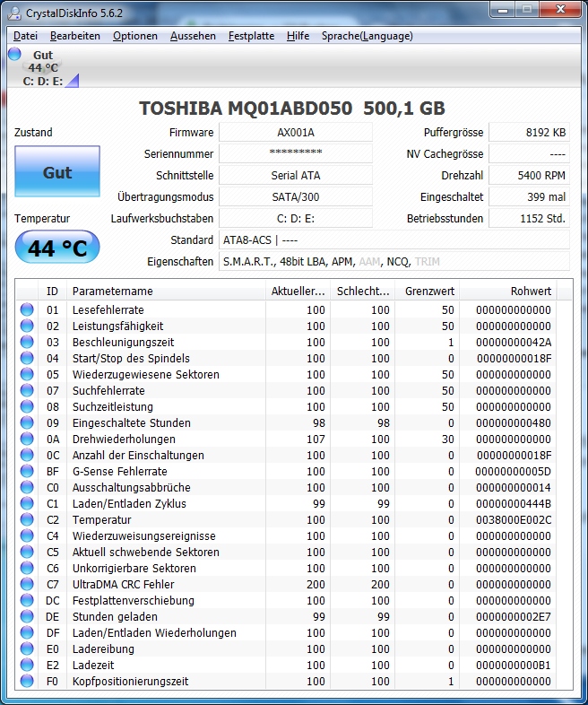Image resolution: width=588 pixels, height=705 pixels.
Task: Click the Eingeschaltet field showing 399 mal
Action: pyautogui.click(x=529, y=197)
